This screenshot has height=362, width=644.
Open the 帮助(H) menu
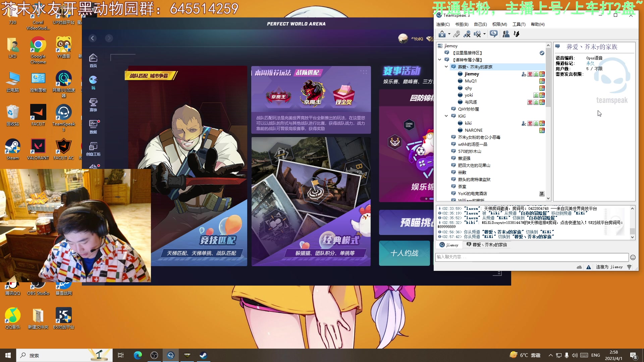pyautogui.click(x=538, y=24)
